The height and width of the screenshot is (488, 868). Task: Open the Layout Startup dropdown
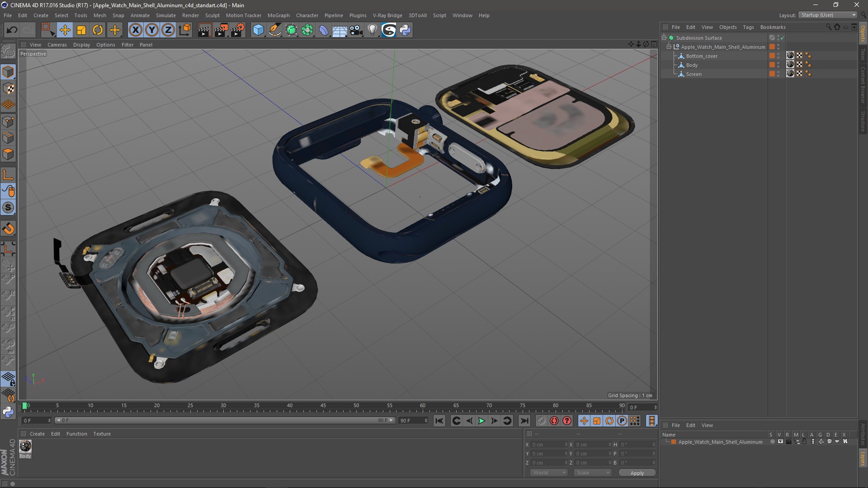point(828,15)
